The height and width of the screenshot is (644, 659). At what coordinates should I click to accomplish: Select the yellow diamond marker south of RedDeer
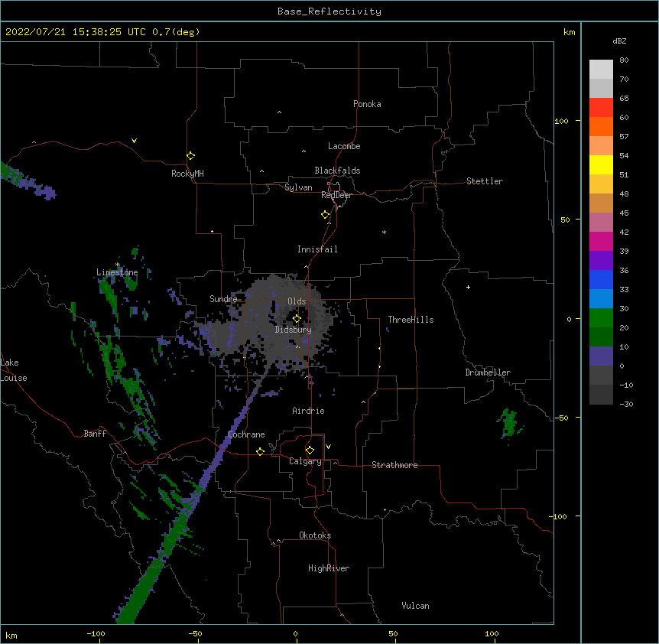click(x=325, y=215)
